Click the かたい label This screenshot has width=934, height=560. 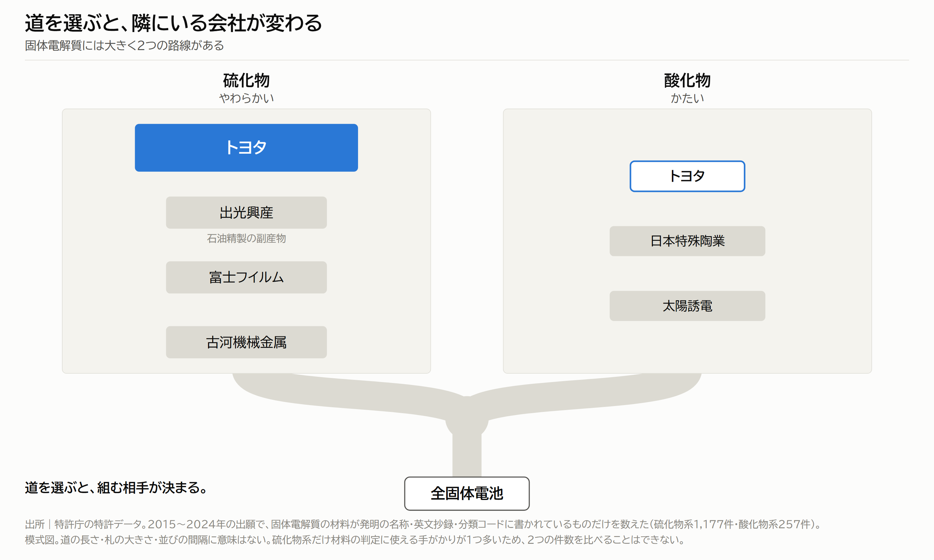687,99
